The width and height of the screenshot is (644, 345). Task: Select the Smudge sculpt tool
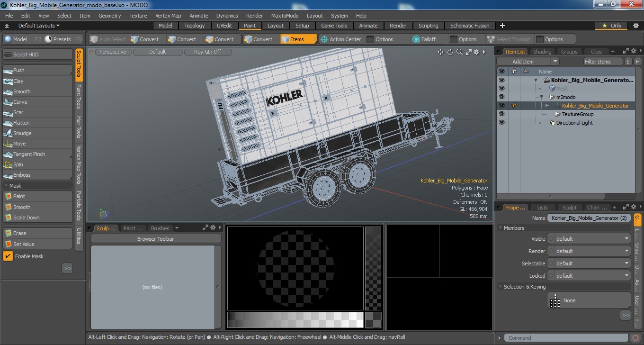[x=37, y=133]
